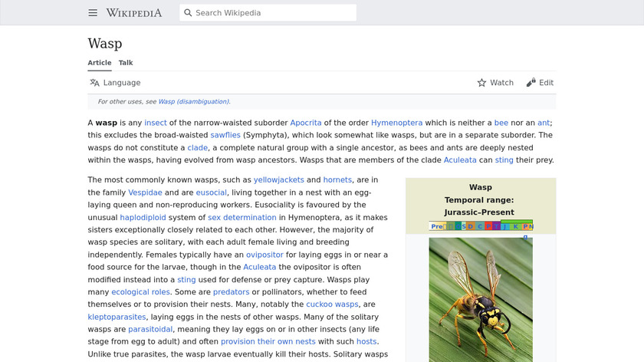Click the Pre segment of temporal timeline

coord(438,226)
